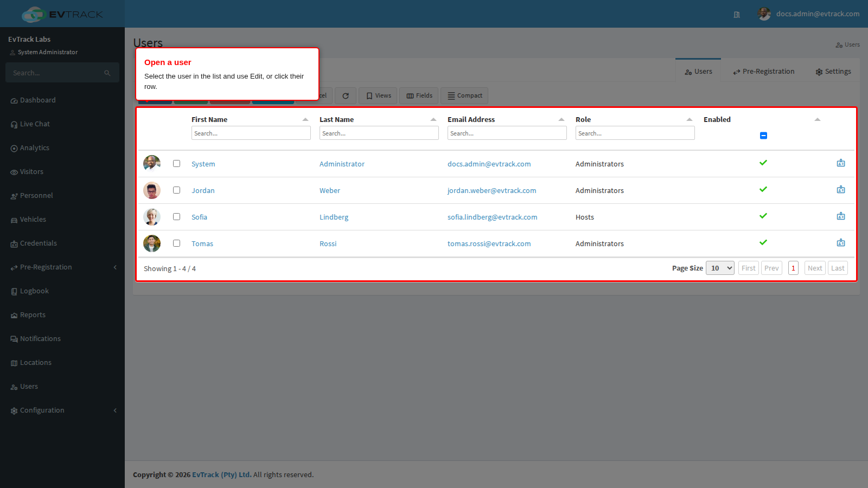Click the First Name search field
Viewport: 868px width, 488px height.
251,133
